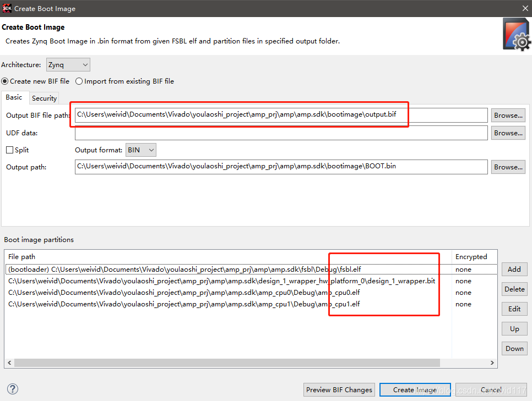The height and width of the screenshot is (401, 532).
Task: Enable the Split checkbox
Action: 17,150
